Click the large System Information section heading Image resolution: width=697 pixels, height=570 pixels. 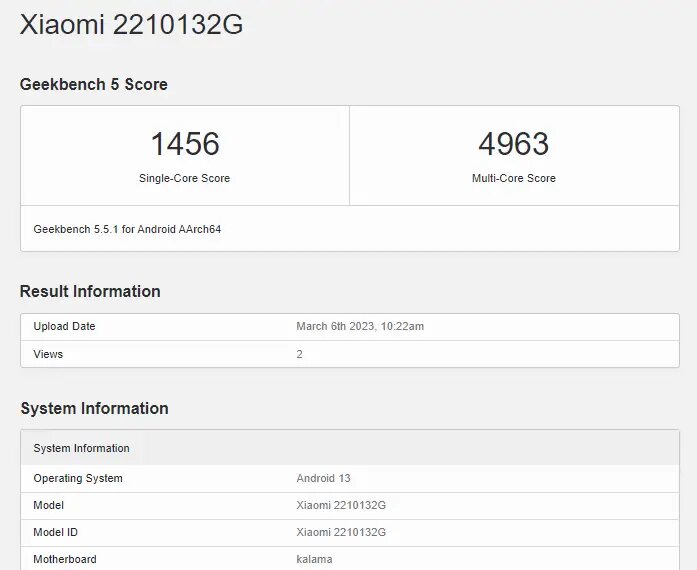point(95,409)
